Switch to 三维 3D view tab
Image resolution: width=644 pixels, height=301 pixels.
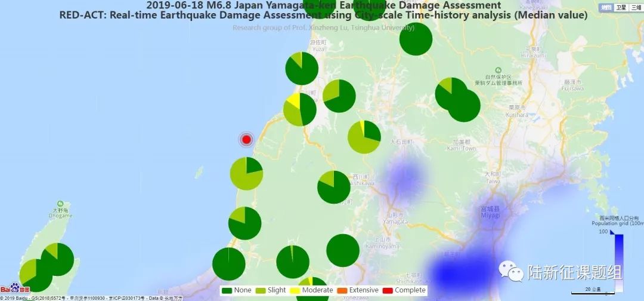coord(636,7)
